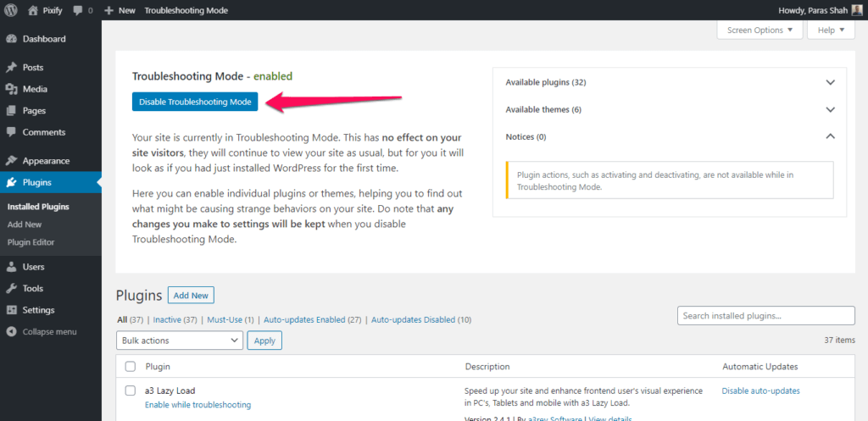
Task: Open the Help tab dropdown
Action: (831, 30)
